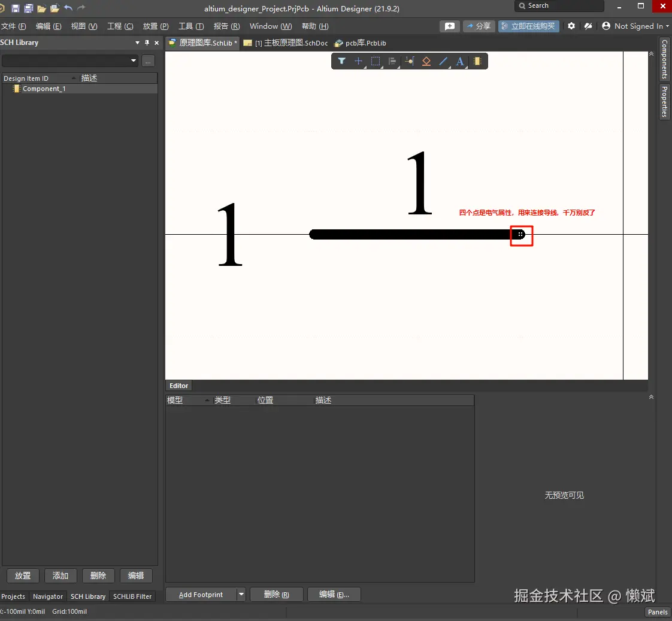Click the 立即在线购买 button
The height and width of the screenshot is (621, 672).
pos(528,26)
